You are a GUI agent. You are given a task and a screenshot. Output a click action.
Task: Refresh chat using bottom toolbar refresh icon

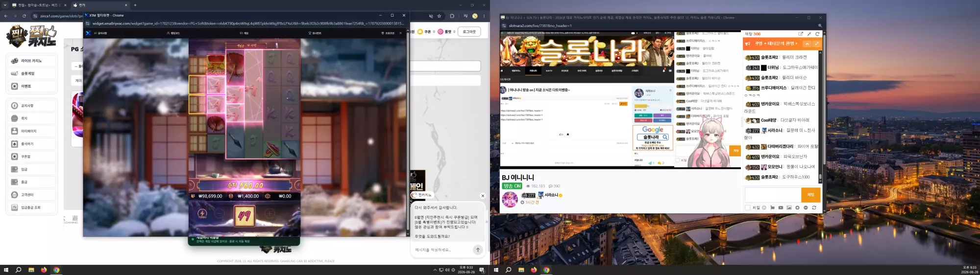tap(814, 208)
